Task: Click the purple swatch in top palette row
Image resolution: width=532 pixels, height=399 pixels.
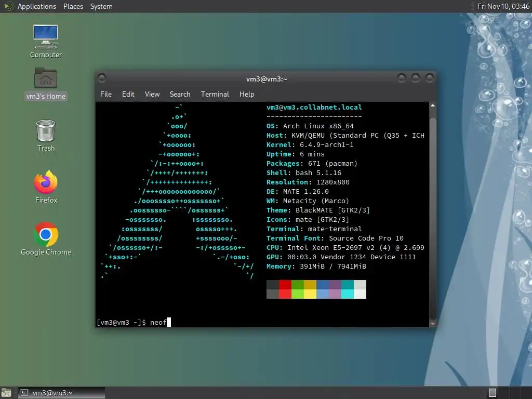Action: (x=335, y=285)
